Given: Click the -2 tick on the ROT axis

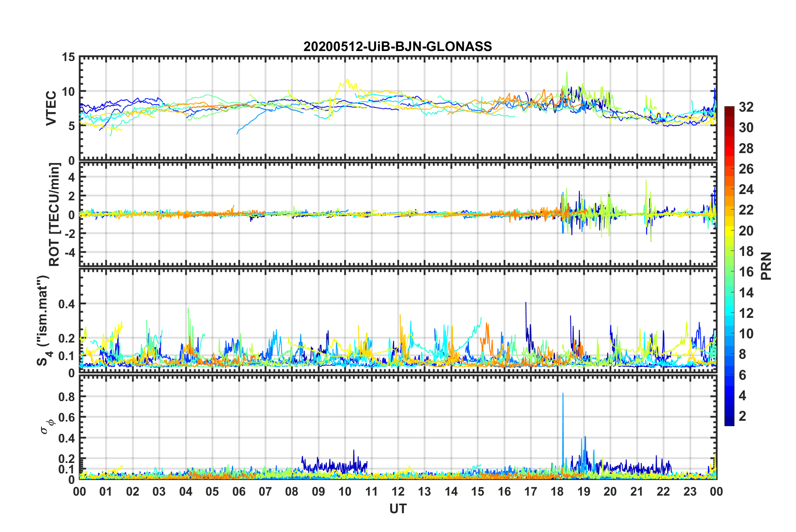Looking at the screenshot, I should 70,233.
